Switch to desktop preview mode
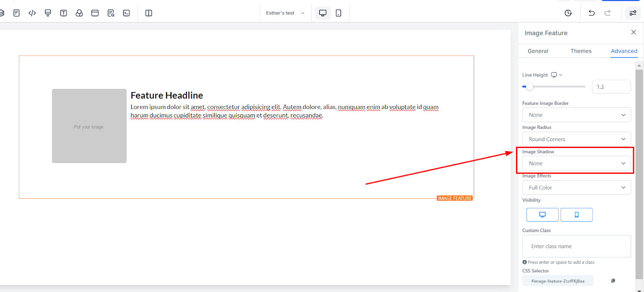Viewport: 644px width, 292px height. 323,13
